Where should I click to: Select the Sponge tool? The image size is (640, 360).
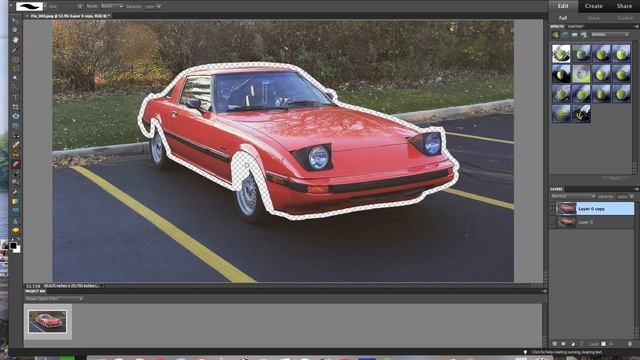tap(16, 230)
